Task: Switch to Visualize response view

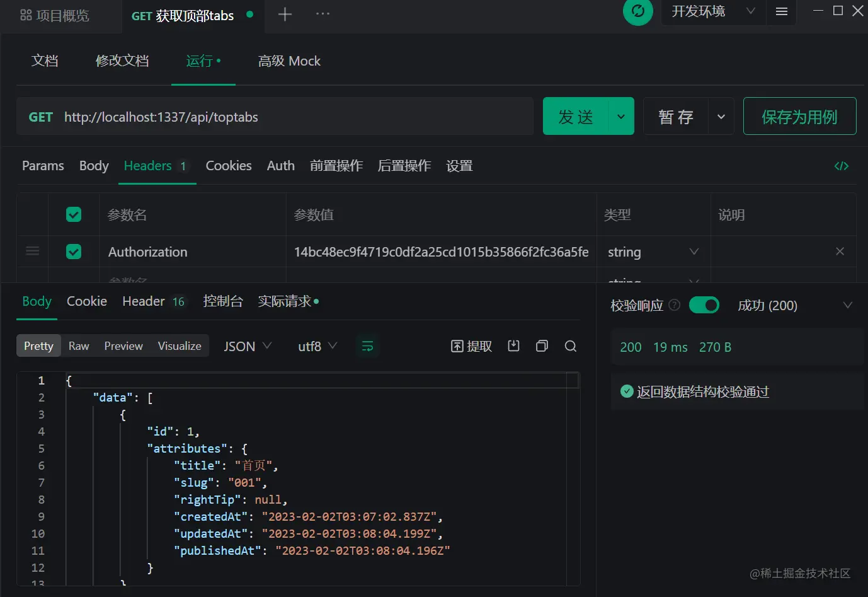Action: coord(180,345)
